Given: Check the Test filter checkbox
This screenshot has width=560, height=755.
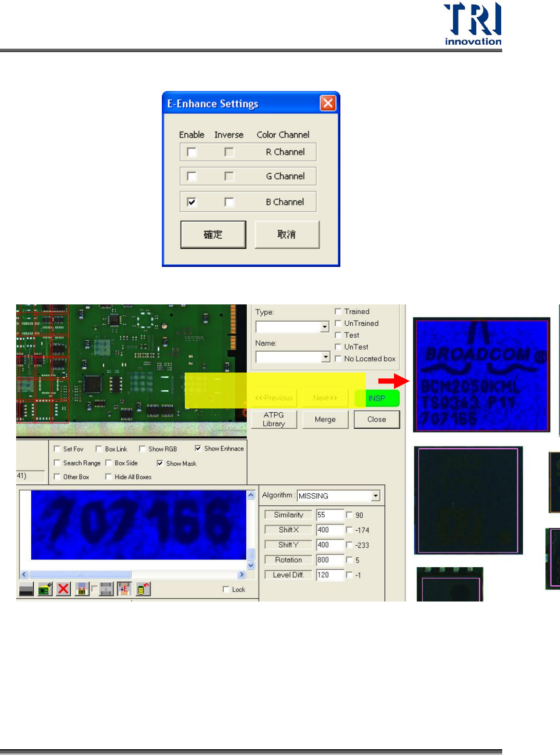Looking at the screenshot, I should (x=338, y=335).
